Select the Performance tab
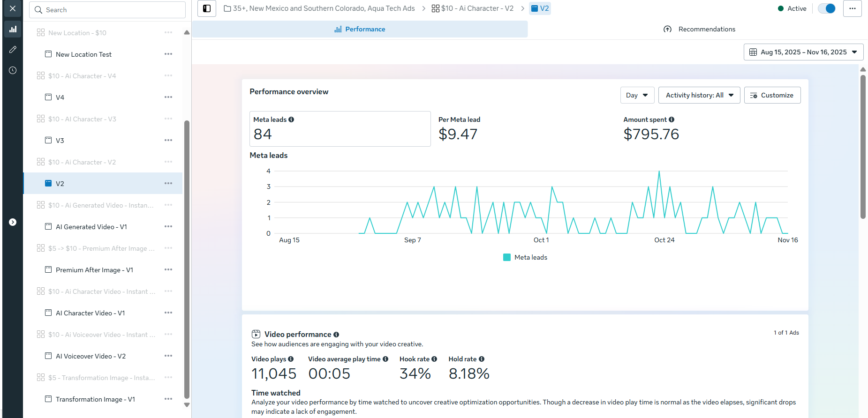Image resolution: width=868 pixels, height=418 pixels. coord(360,29)
